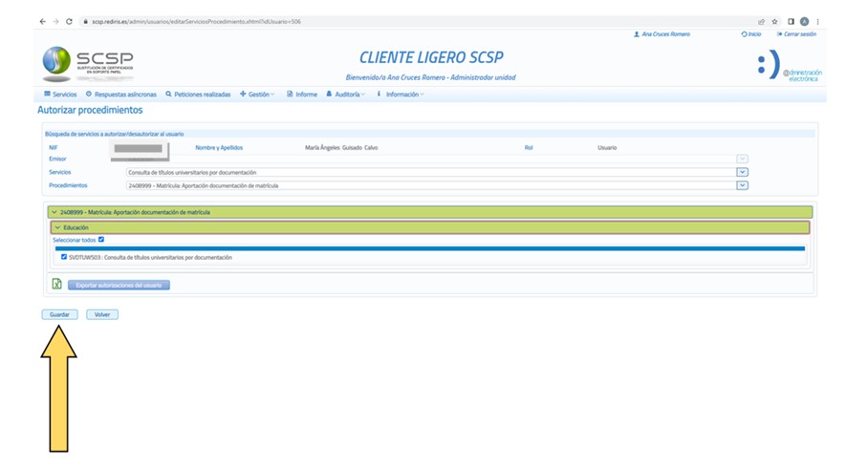Collapse the Educación section
The image size is (868, 469).
point(430,227)
